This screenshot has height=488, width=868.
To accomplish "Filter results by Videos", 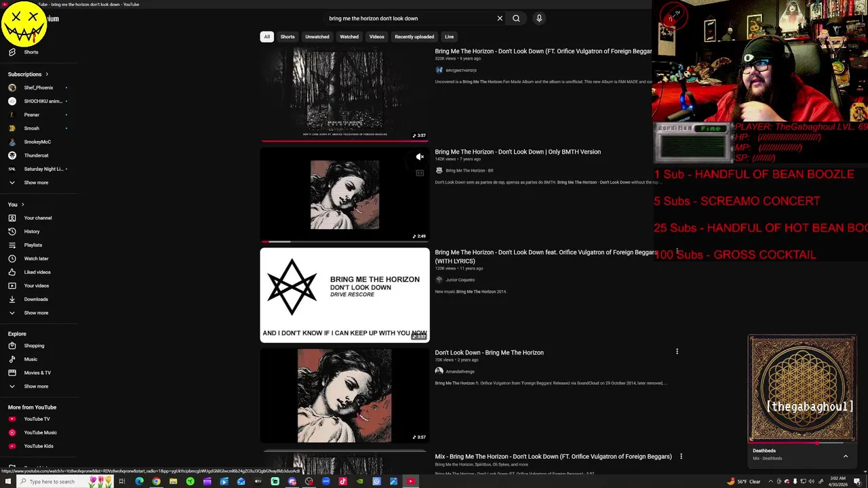I will (x=376, y=37).
